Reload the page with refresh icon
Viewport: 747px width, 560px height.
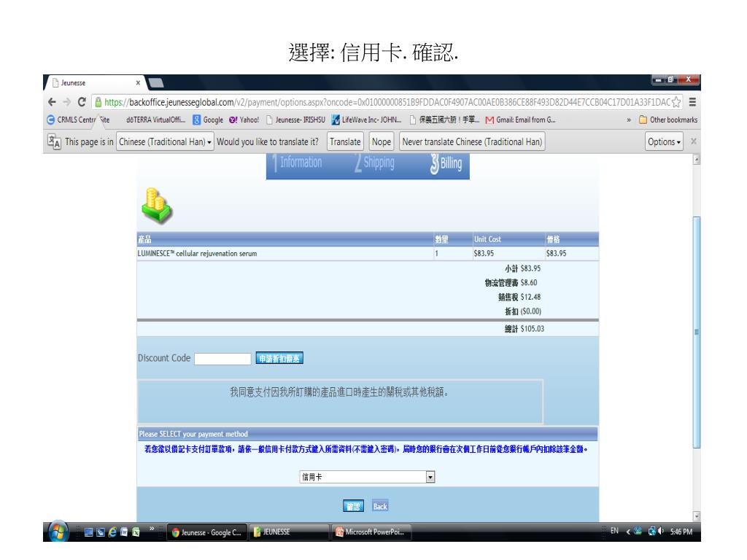[82, 102]
